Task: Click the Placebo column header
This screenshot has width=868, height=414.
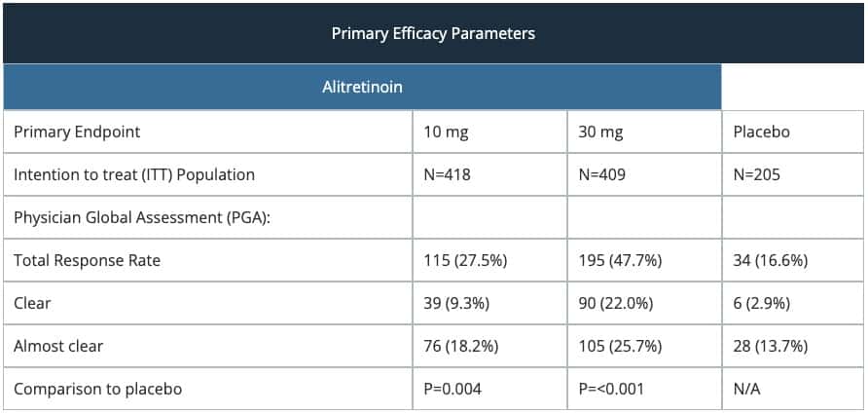Action: click(761, 132)
